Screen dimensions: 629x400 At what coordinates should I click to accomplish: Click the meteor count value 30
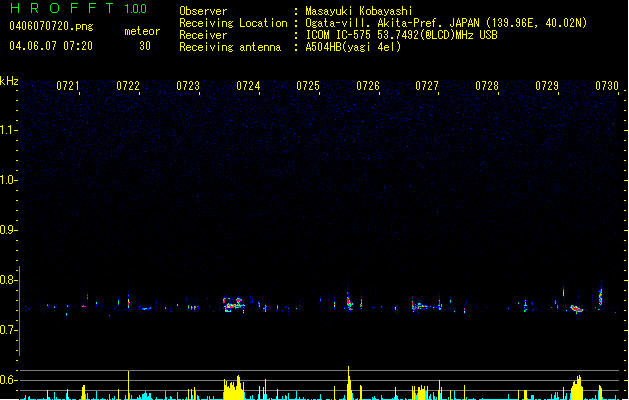tap(145, 46)
